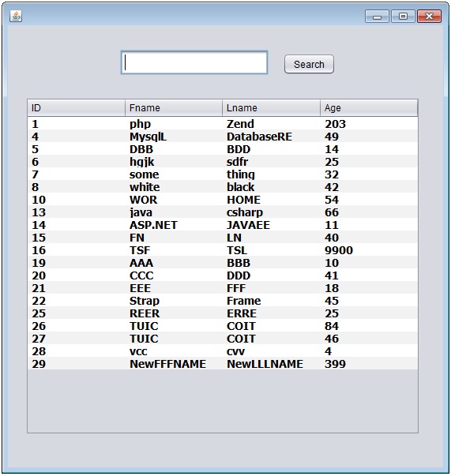
Task: Select the ID cell "29"
Action: 77,364
